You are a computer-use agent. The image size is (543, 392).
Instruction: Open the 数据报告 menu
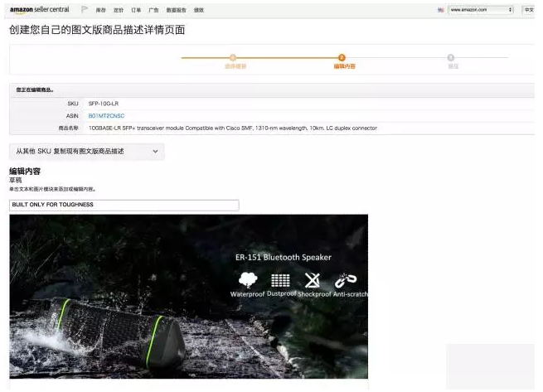coord(176,10)
